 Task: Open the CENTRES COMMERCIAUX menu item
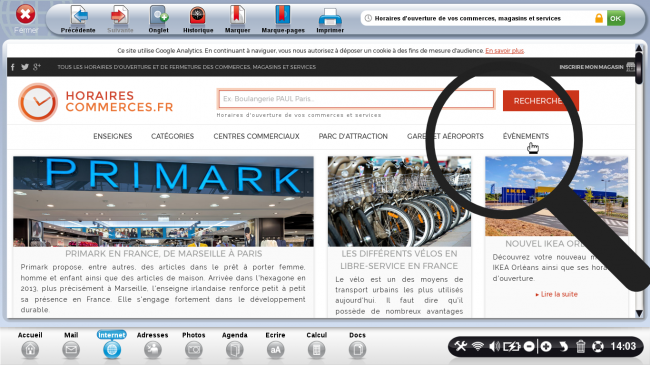tap(256, 136)
